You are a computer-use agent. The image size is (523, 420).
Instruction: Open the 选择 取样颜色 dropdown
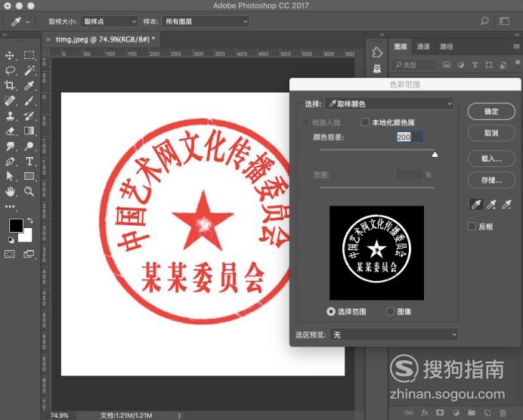[x=389, y=104]
